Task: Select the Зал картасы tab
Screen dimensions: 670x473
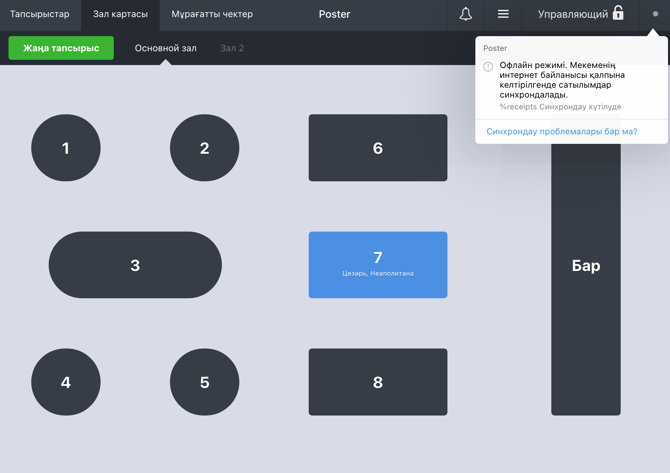Action: pos(120,14)
